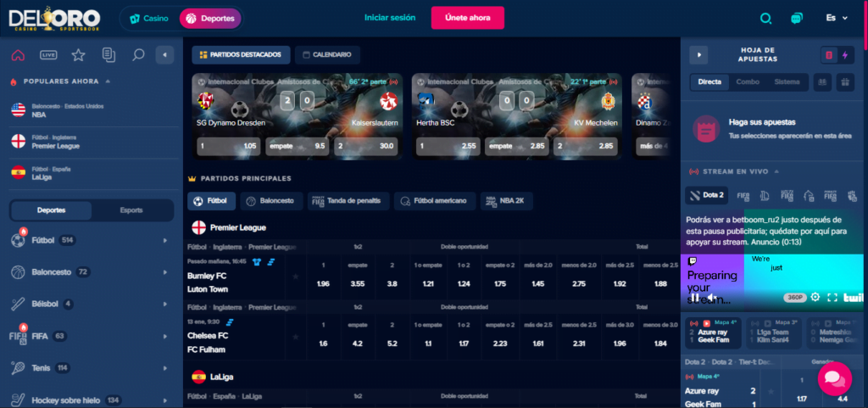Select odds 1.96 for Burnley FC win
The height and width of the screenshot is (408, 868).
click(x=323, y=282)
